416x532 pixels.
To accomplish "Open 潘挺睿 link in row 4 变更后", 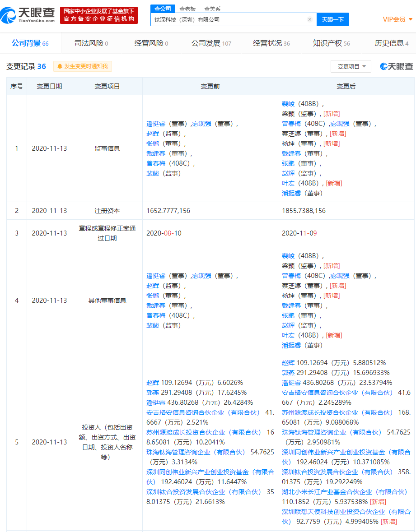I will (291, 345).
